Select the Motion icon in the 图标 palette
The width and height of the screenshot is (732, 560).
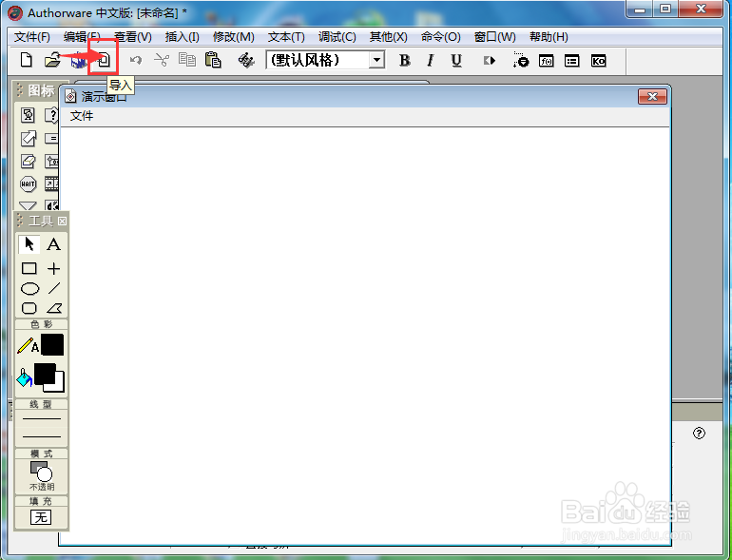28,138
